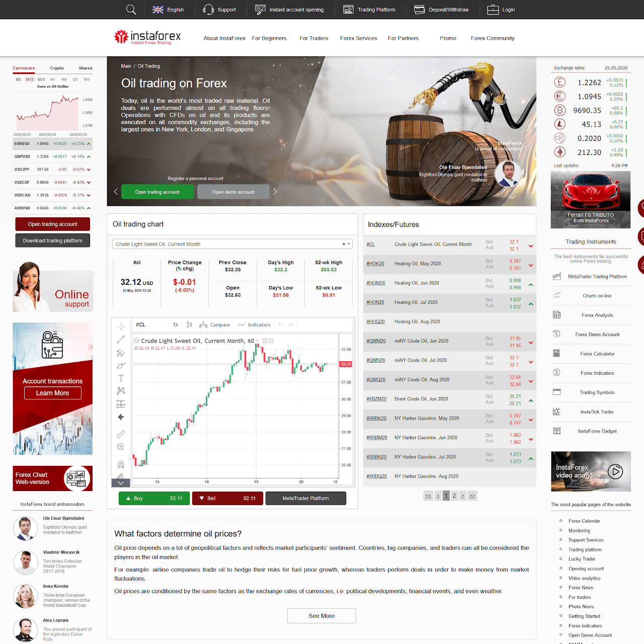Image resolution: width=644 pixels, height=644 pixels.
Task: Open the Crude Light Sweet Oil instrument dropdown
Action: pyautogui.click(x=232, y=244)
